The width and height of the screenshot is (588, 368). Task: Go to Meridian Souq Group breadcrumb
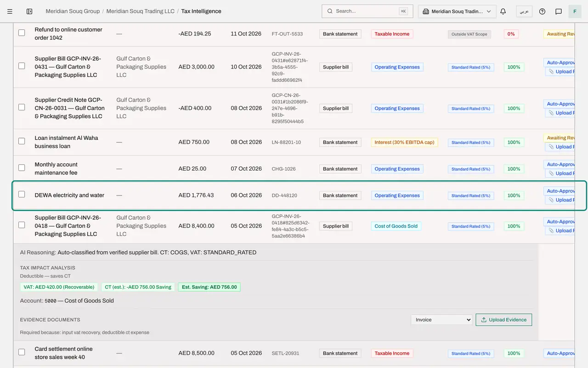pyautogui.click(x=73, y=11)
